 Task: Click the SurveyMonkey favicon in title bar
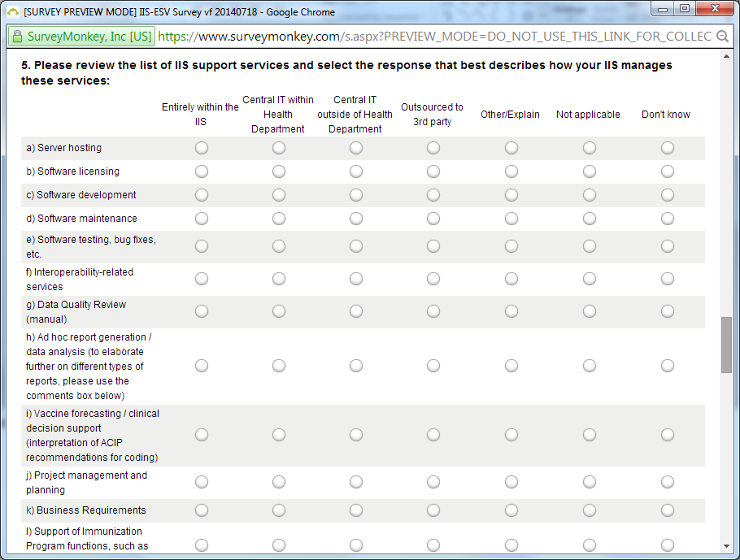click(12, 11)
